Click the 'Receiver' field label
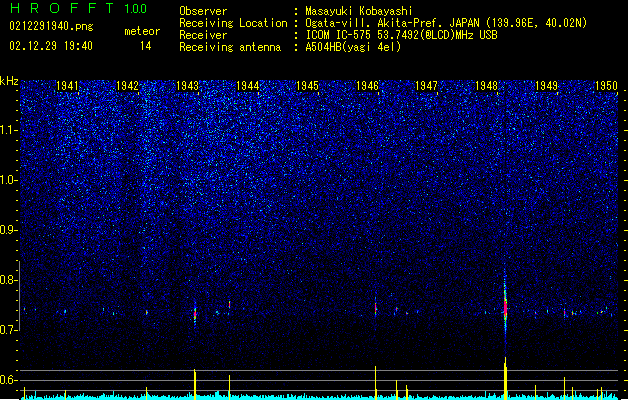Screen dimensions: 629x400 click(203, 35)
